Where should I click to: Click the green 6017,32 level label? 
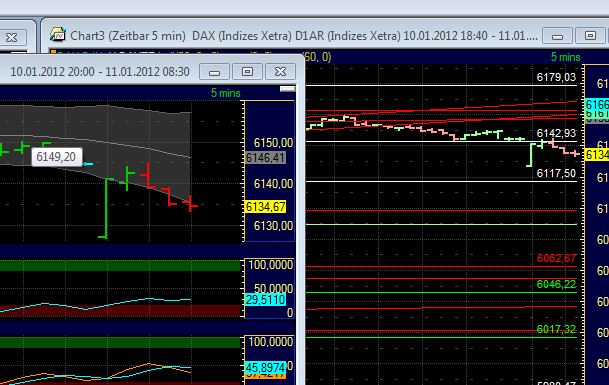tap(556, 329)
